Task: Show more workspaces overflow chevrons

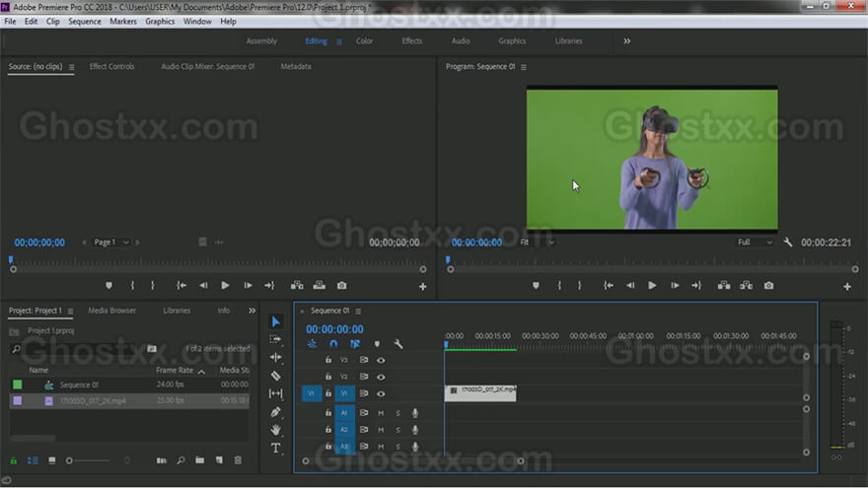Action: point(626,41)
